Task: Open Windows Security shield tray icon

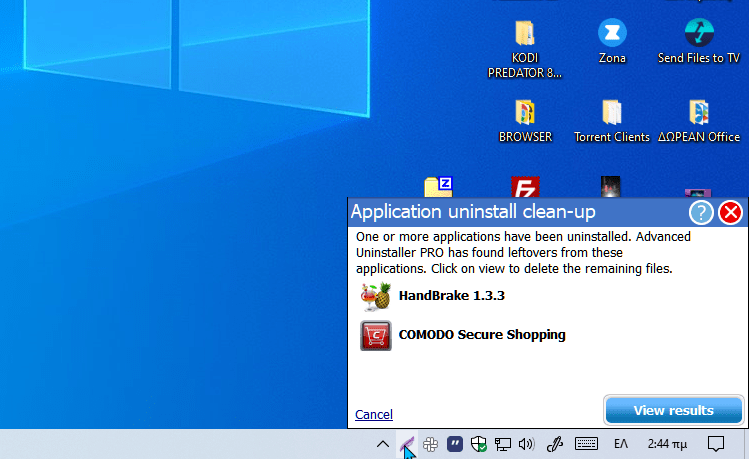Action: (478, 444)
